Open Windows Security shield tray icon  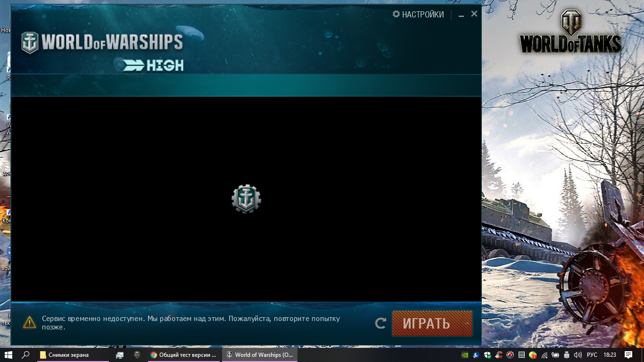[487, 355]
